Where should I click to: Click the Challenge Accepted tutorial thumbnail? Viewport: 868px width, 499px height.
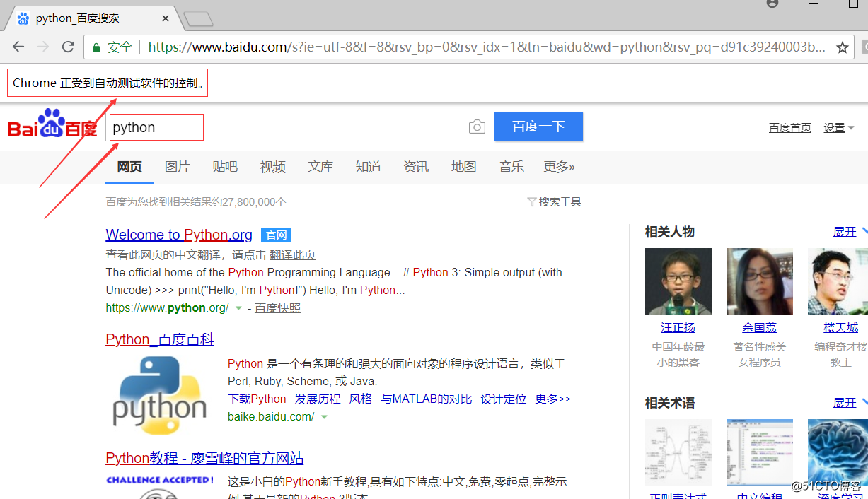(160, 486)
